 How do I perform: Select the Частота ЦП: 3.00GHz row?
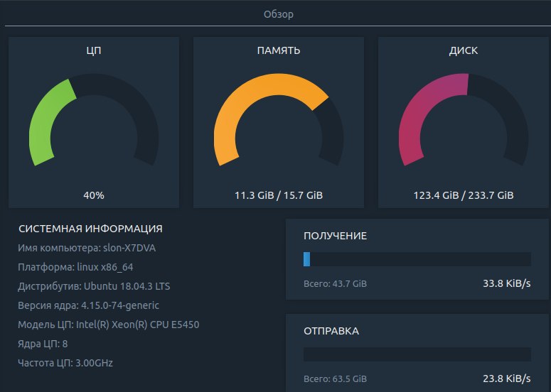pos(65,363)
